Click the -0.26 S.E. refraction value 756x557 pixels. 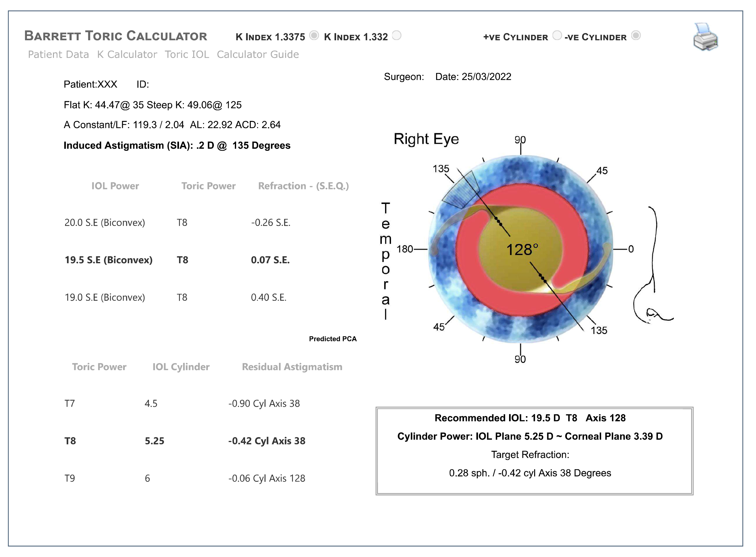(x=270, y=223)
